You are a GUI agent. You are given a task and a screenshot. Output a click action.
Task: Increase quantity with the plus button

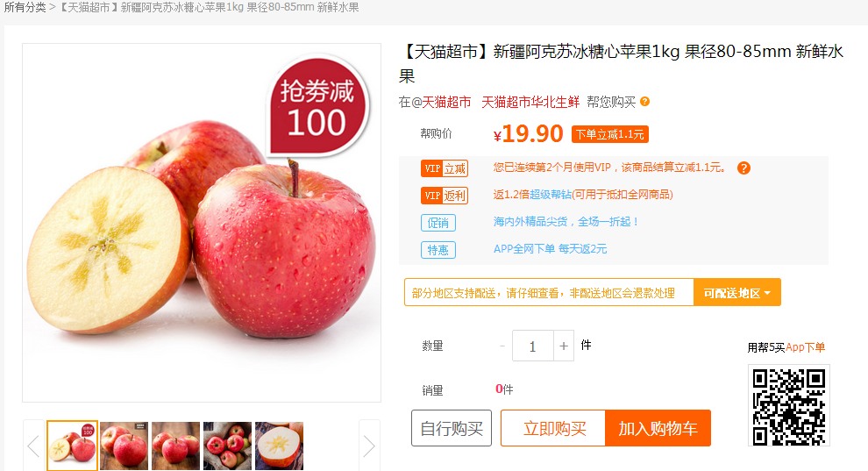click(564, 346)
